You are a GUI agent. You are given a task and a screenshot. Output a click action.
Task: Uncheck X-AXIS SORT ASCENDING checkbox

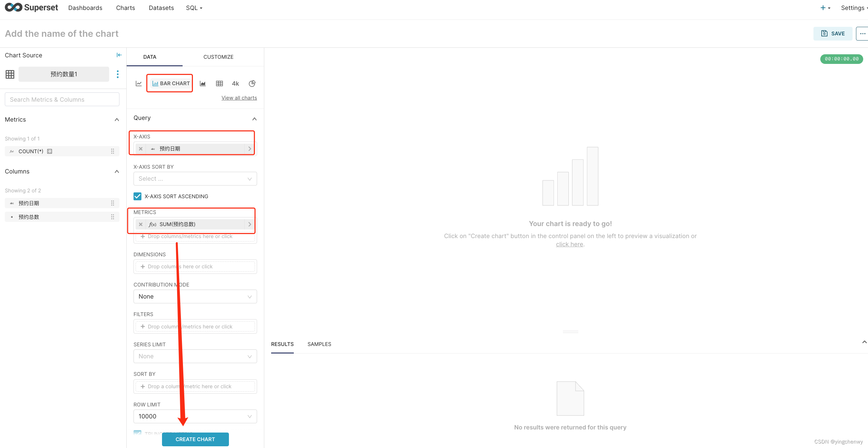coord(137,196)
